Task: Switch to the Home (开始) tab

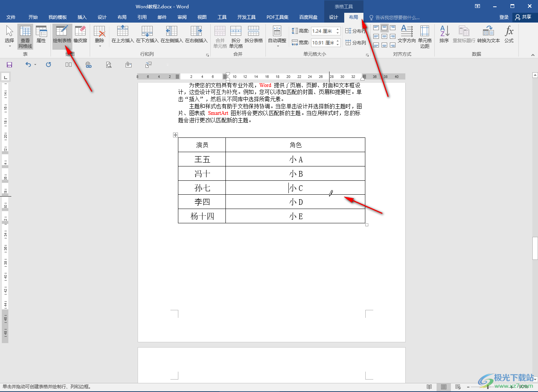Action: tap(33, 17)
